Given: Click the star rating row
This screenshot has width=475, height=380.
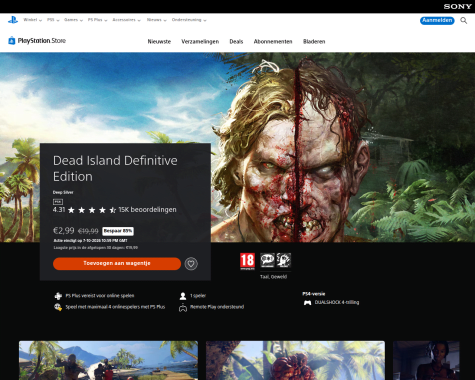Looking at the screenshot, I should [92, 210].
